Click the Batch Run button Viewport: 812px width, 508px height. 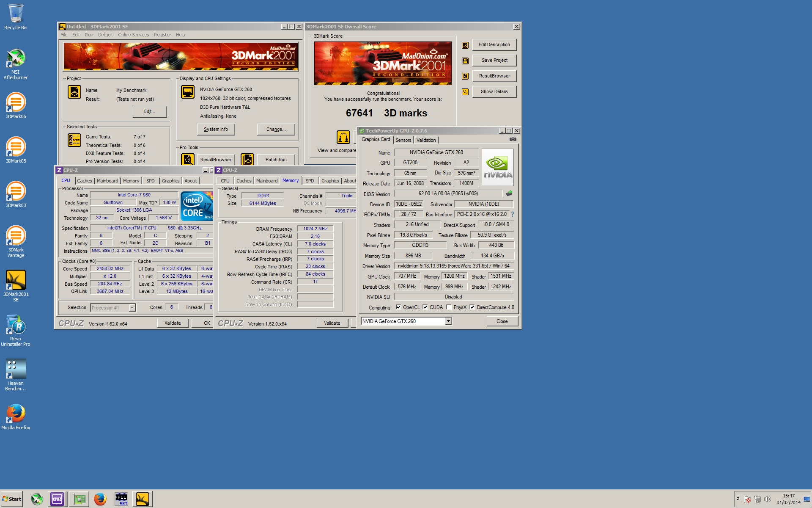(276, 160)
